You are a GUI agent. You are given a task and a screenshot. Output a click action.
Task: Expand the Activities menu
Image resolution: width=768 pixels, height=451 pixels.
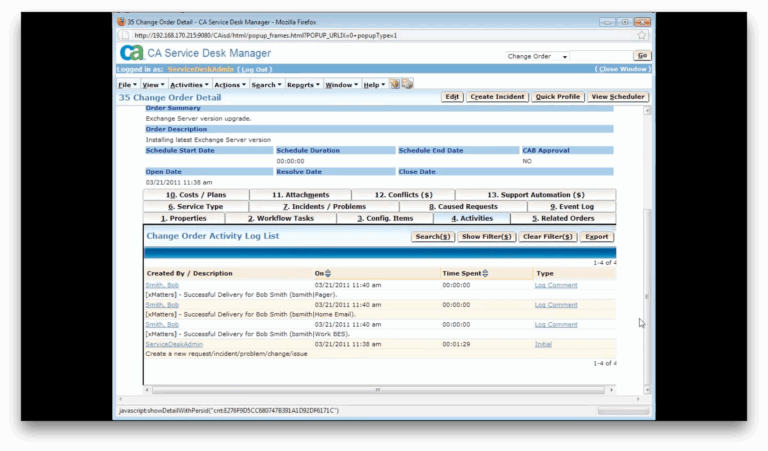coord(188,85)
